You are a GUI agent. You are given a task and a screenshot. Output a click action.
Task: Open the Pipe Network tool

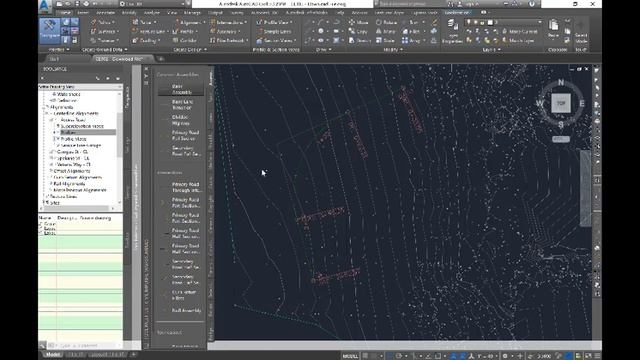[x=229, y=40]
